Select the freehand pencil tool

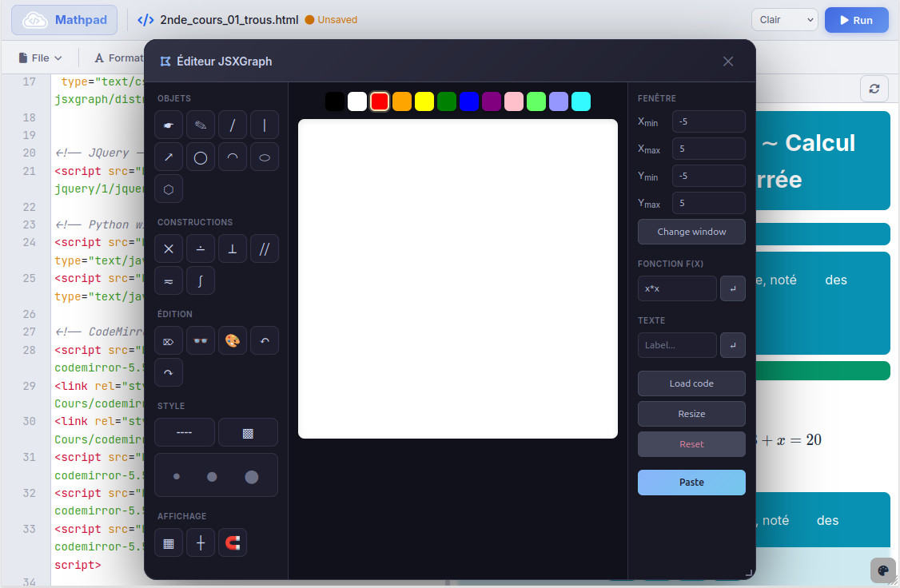pyautogui.click(x=200, y=124)
